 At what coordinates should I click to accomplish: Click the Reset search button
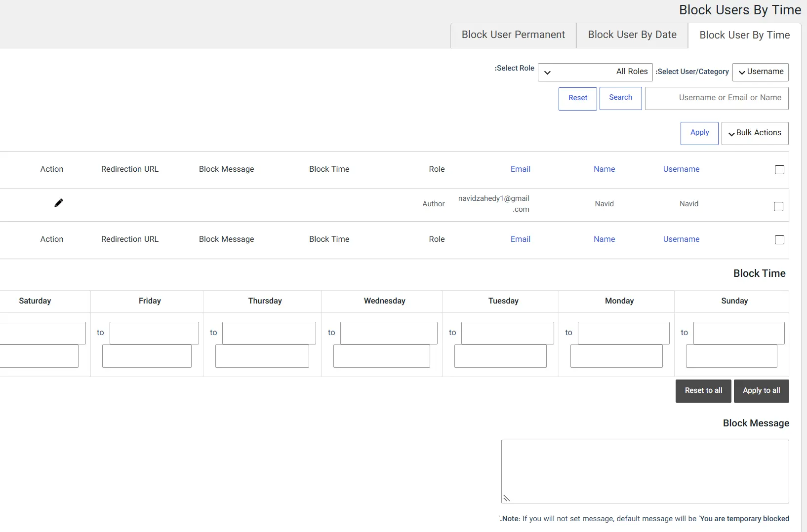tap(578, 99)
